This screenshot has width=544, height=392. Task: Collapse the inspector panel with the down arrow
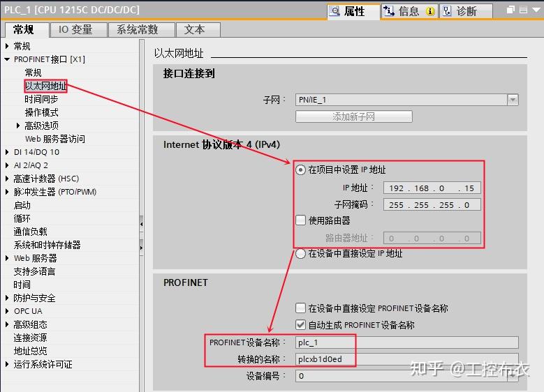tap(536, 10)
